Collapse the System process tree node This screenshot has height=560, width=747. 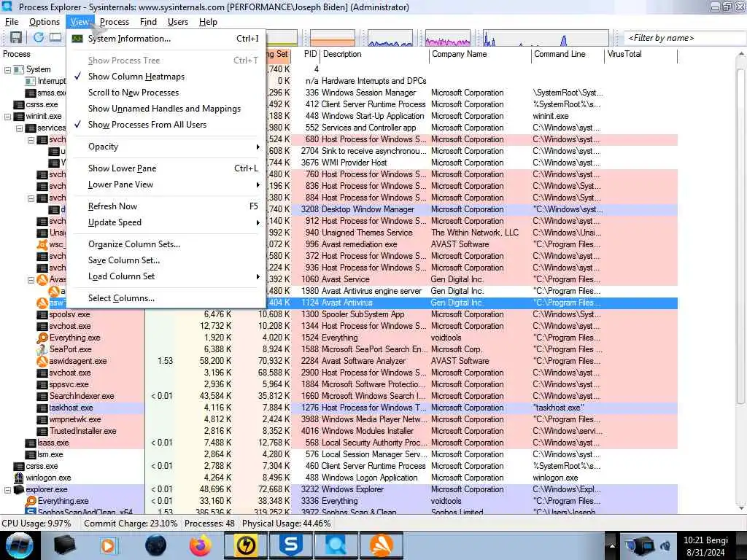7,69
